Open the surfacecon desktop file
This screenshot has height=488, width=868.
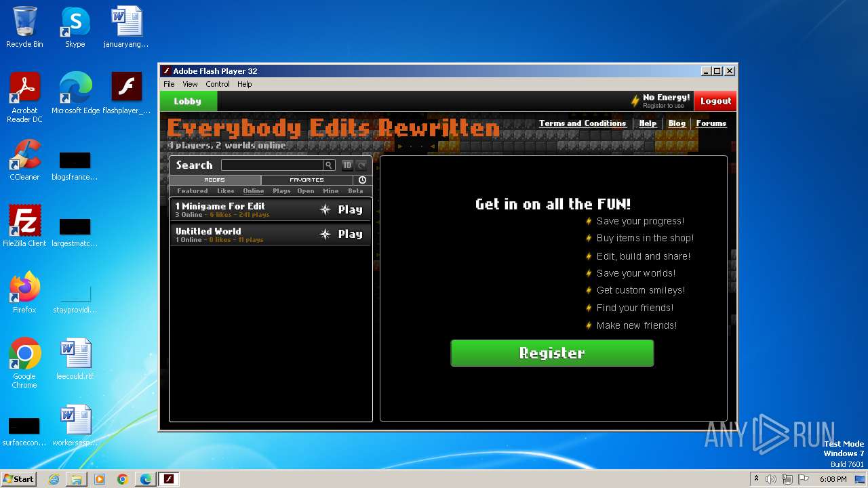pos(24,430)
